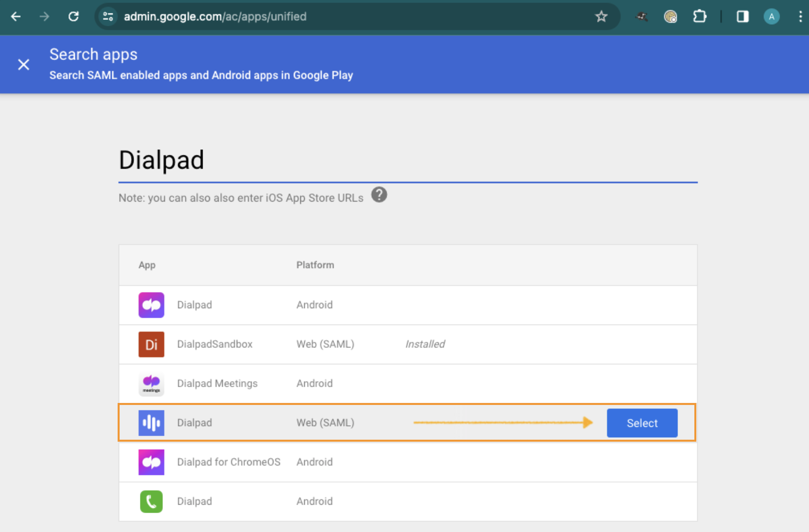Click Android in Dialpad for ChromeOS row
Screen dimensions: 809x532
pos(315,462)
